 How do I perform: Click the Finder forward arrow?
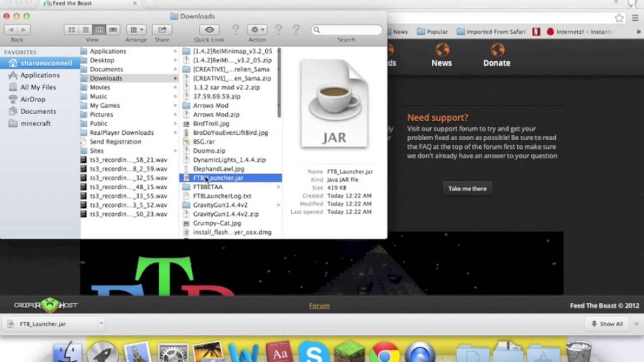[24, 30]
